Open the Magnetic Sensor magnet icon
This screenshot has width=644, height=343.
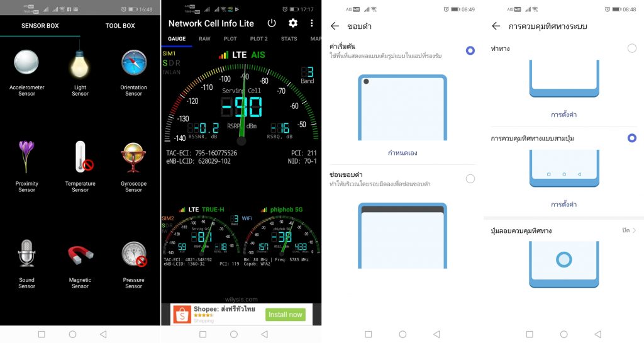click(x=80, y=254)
